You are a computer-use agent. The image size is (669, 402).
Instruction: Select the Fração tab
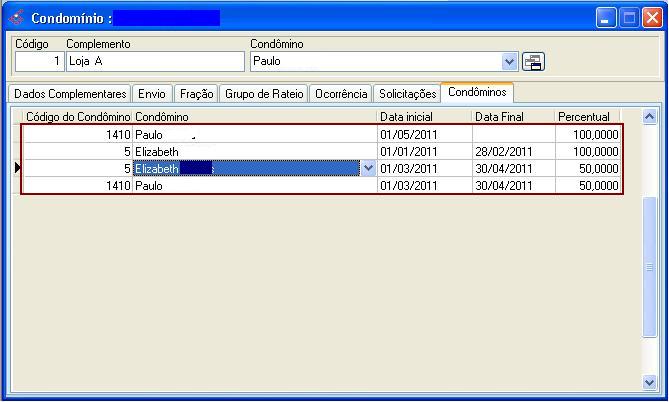[x=196, y=94]
